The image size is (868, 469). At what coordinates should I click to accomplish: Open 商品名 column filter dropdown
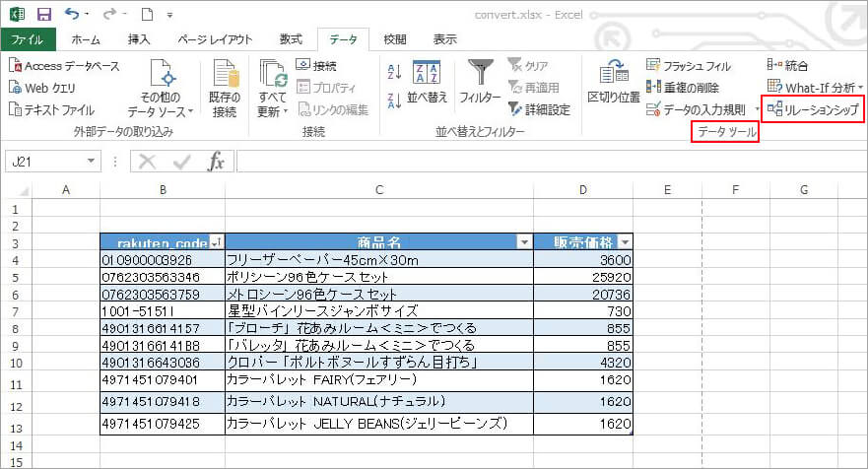524,242
